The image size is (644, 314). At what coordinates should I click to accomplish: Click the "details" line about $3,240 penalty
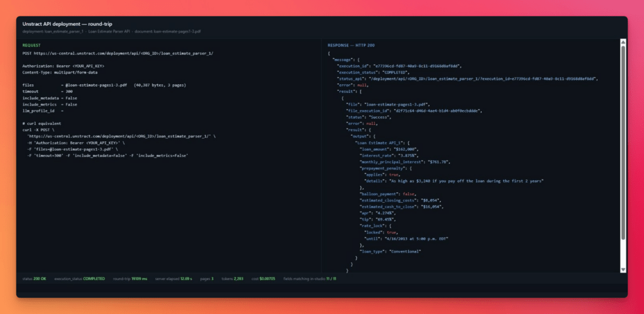454,181
